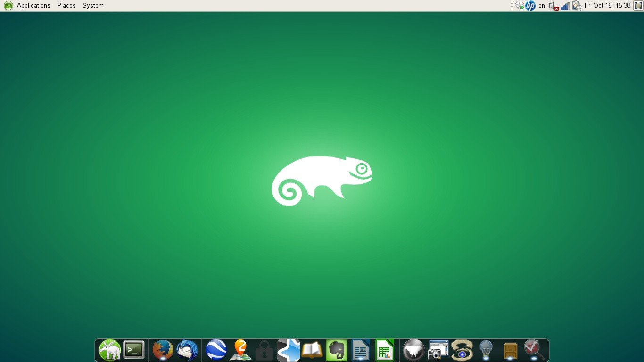Image resolution: width=644 pixels, height=362 pixels.
Task: Open the Firefox web browser
Action: (x=162, y=349)
